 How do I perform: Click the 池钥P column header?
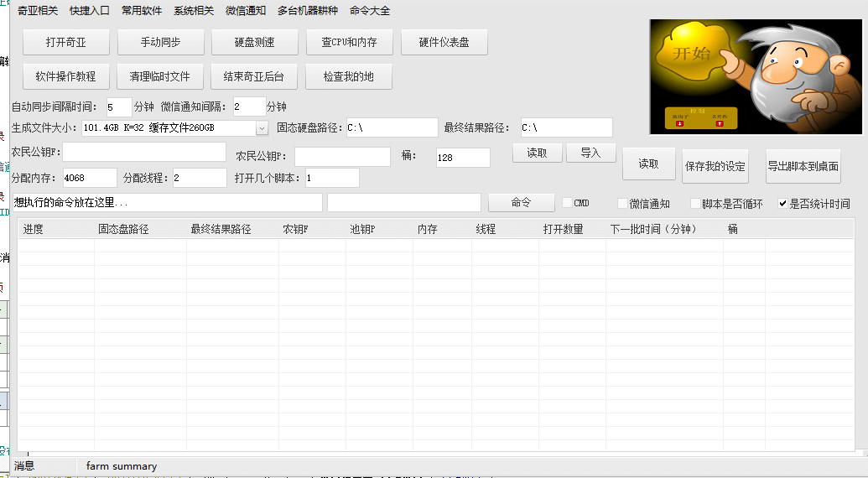379,229
